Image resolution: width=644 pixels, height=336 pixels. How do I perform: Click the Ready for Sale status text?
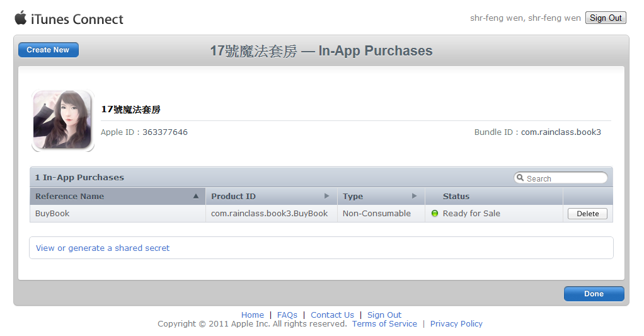point(471,213)
